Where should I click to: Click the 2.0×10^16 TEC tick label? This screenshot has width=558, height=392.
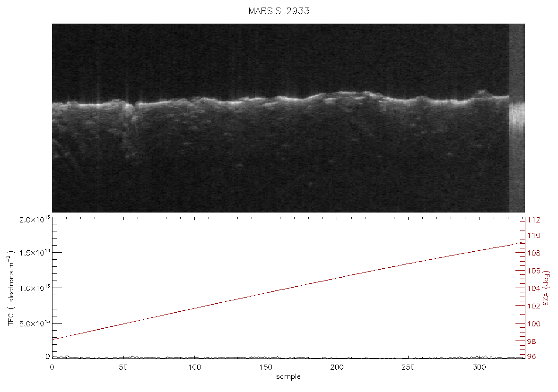(35, 219)
